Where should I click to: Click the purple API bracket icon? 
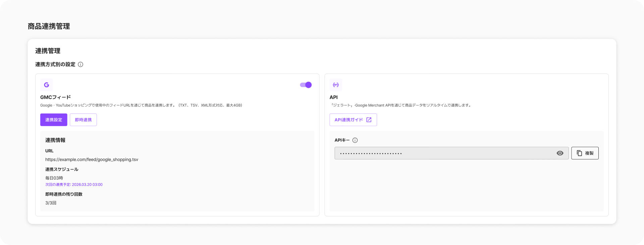point(336,85)
